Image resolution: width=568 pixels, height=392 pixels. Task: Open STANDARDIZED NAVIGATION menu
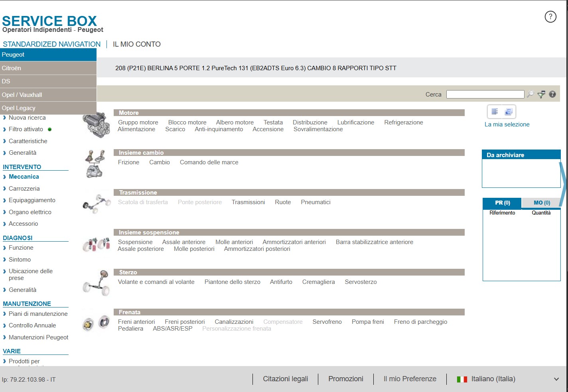coord(52,44)
